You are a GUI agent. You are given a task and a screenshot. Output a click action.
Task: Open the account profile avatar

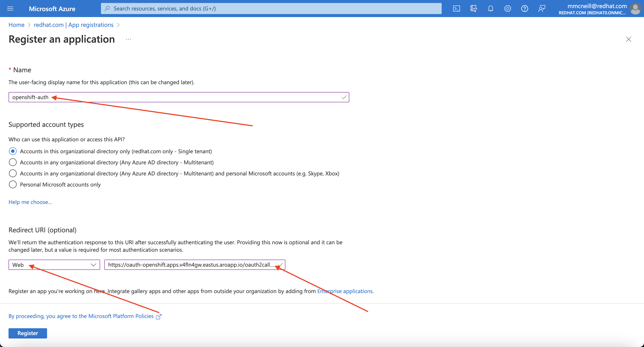pyautogui.click(x=635, y=8)
